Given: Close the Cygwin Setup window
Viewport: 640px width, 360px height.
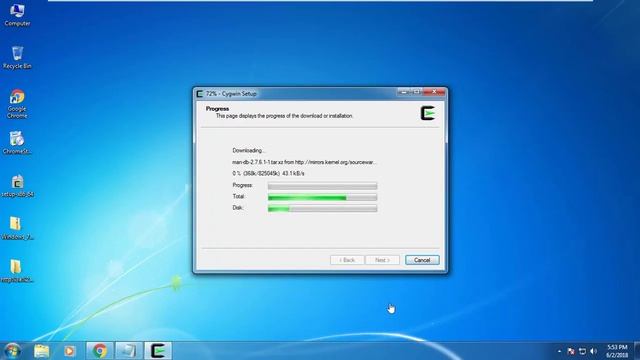Looking at the screenshot, I should (434, 92).
